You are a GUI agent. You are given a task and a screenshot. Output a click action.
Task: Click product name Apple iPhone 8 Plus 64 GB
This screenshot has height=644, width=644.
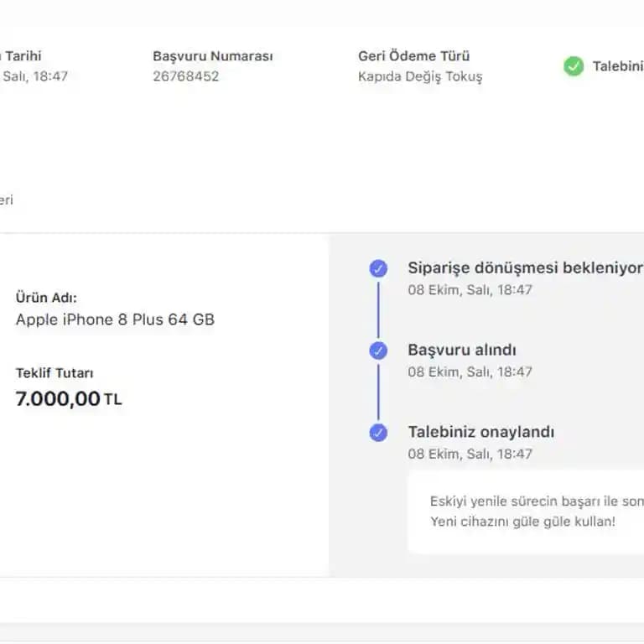point(115,319)
